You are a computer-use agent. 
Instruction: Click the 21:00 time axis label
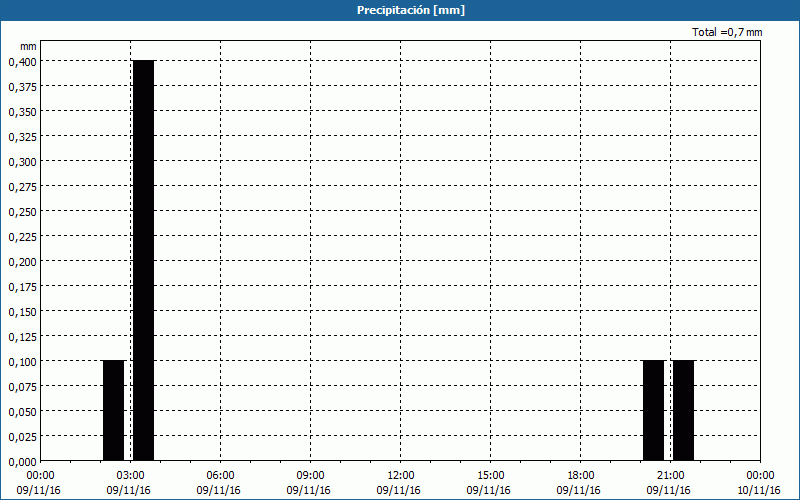click(x=670, y=476)
